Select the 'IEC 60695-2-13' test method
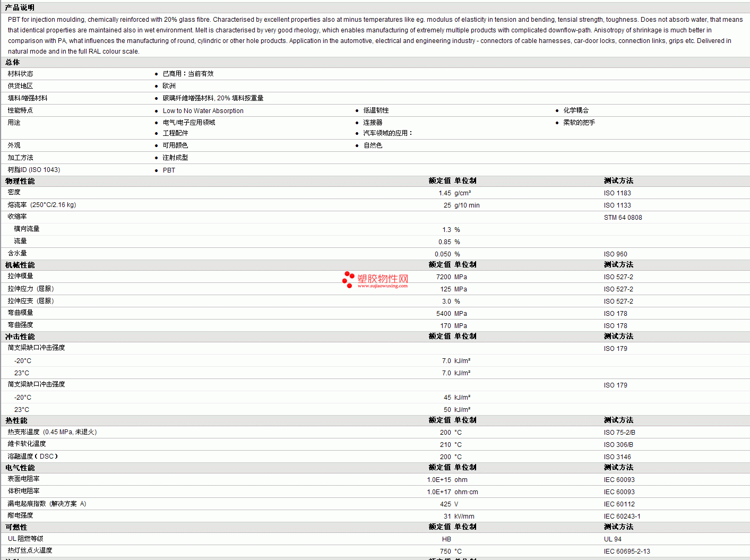The height and width of the screenshot is (560, 750). 627,552
